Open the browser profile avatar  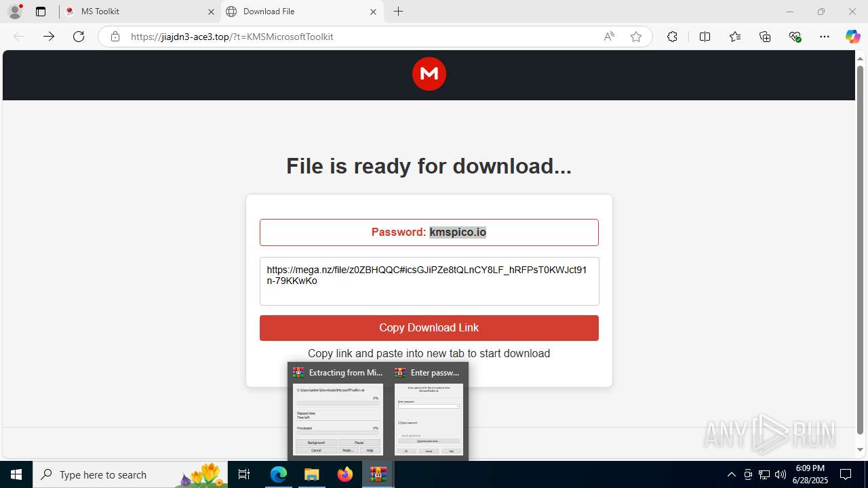pyautogui.click(x=15, y=12)
